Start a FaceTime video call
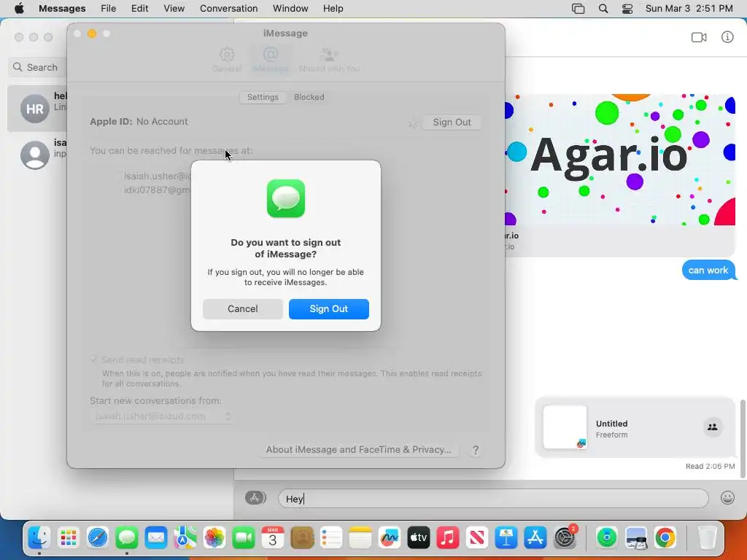 (x=699, y=37)
